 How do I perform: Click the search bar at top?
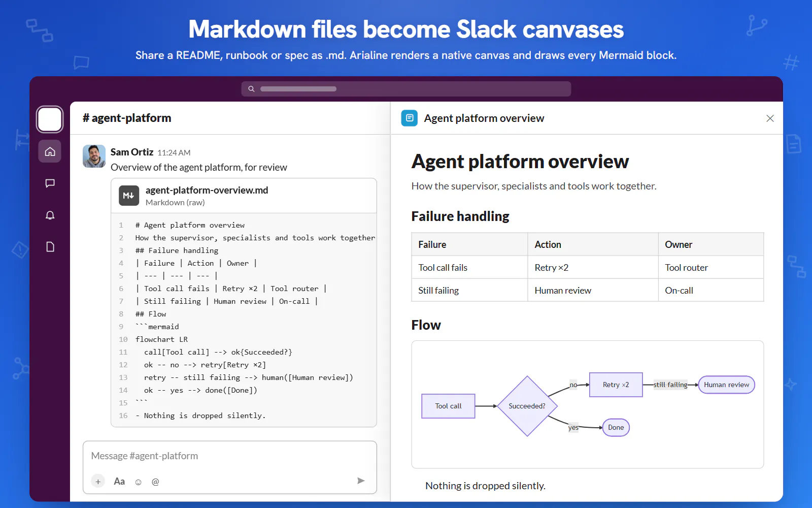click(x=406, y=89)
